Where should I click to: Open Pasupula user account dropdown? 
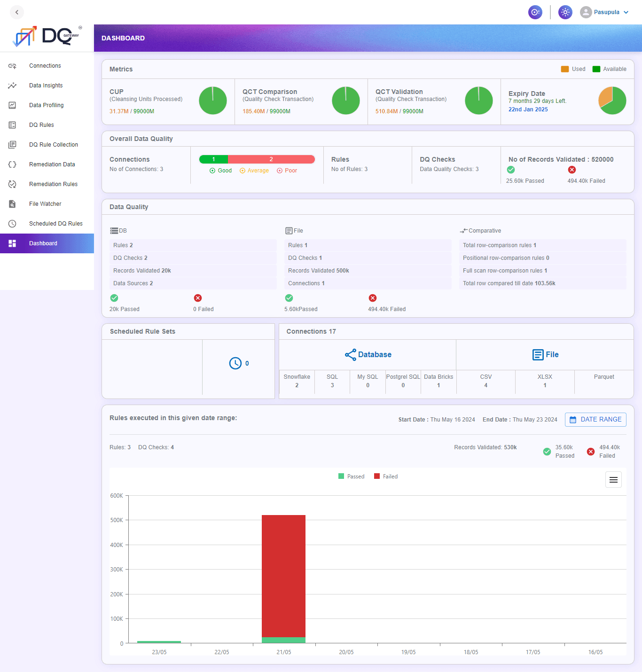pos(604,12)
